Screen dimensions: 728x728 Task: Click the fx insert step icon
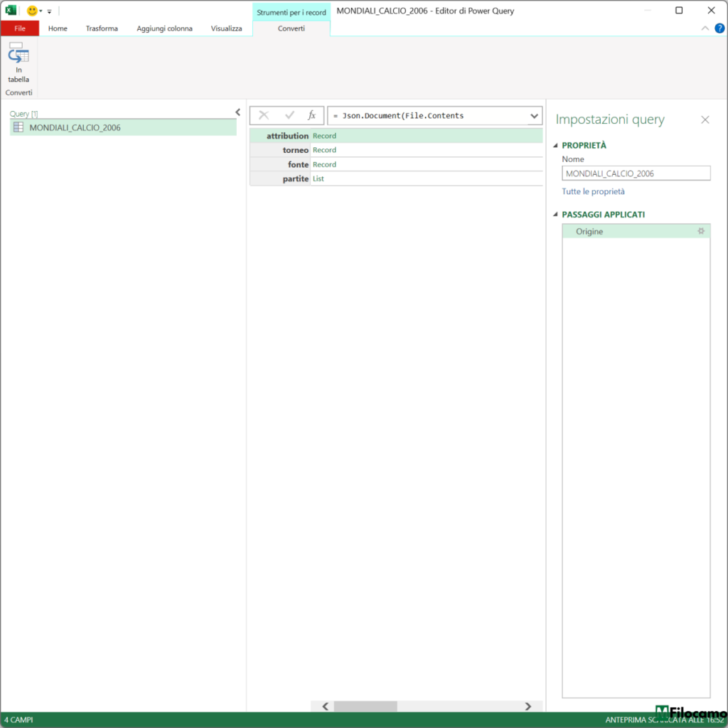[x=311, y=115]
